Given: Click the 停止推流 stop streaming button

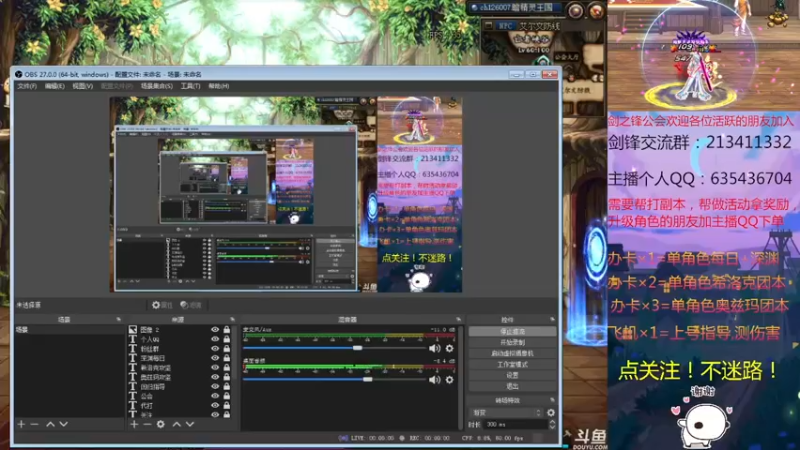Looking at the screenshot, I should point(512,332).
